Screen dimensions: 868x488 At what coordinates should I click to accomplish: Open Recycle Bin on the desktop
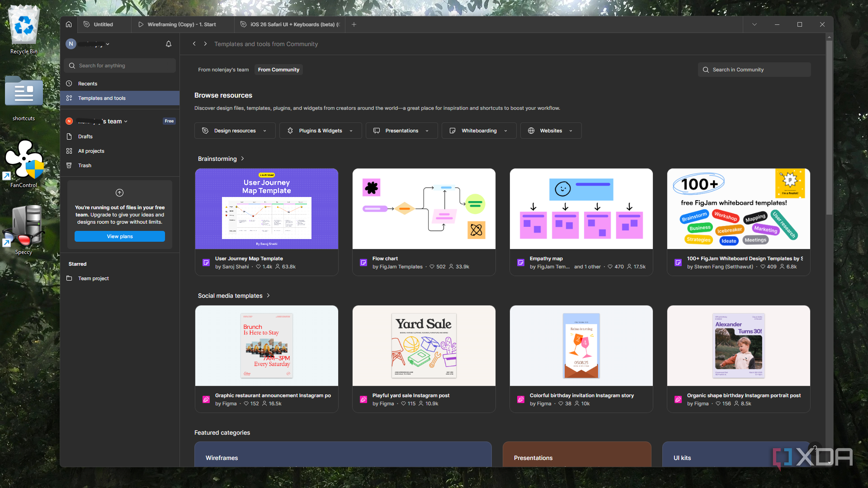pyautogui.click(x=24, y=29)
